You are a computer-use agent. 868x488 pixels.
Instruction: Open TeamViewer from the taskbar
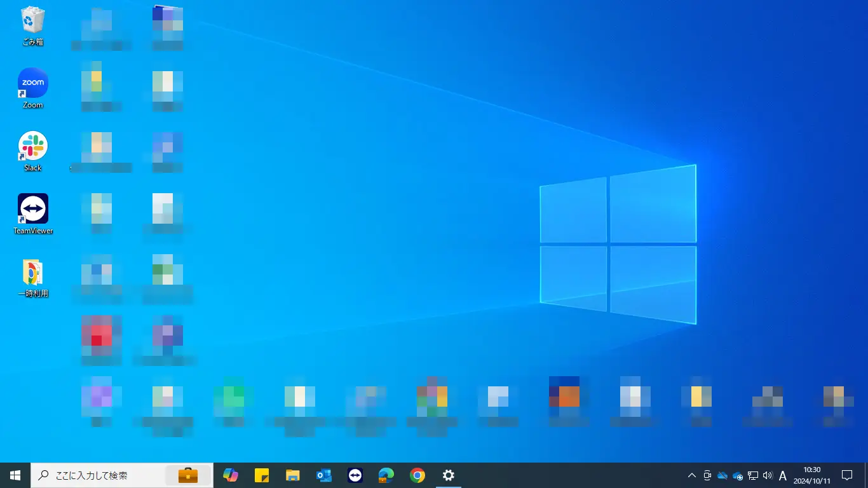click(x=355, y=475)
